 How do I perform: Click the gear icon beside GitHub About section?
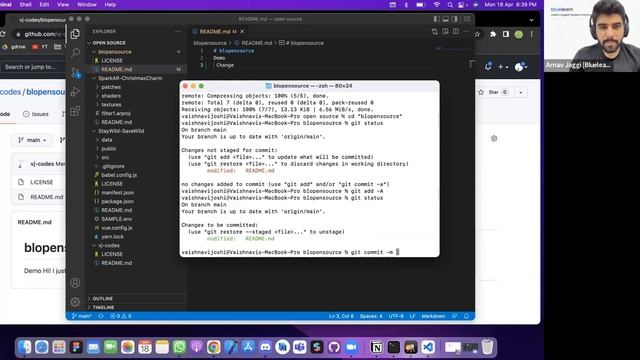coord(494,138)
